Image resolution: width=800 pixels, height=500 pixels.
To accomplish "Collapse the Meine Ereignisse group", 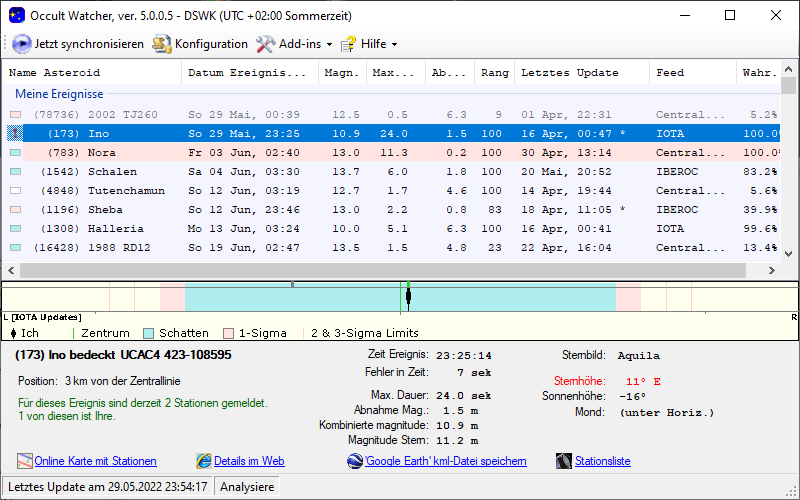I will (59, 94).
